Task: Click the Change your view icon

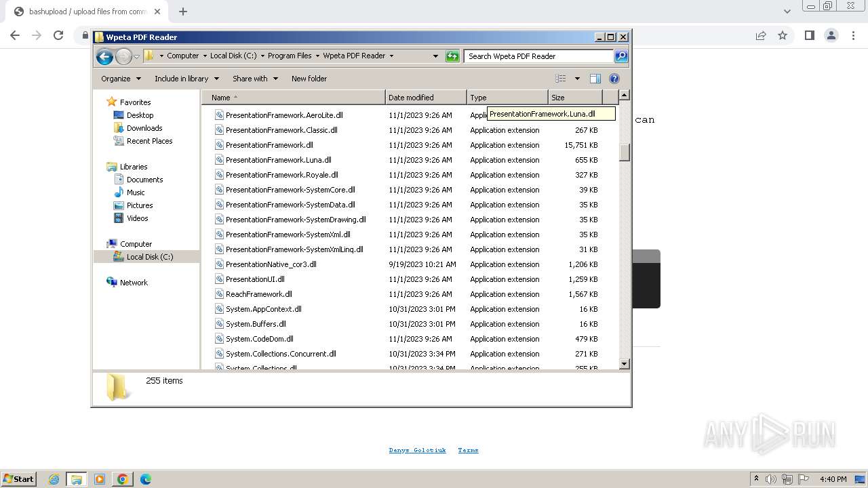Action: 560,79
